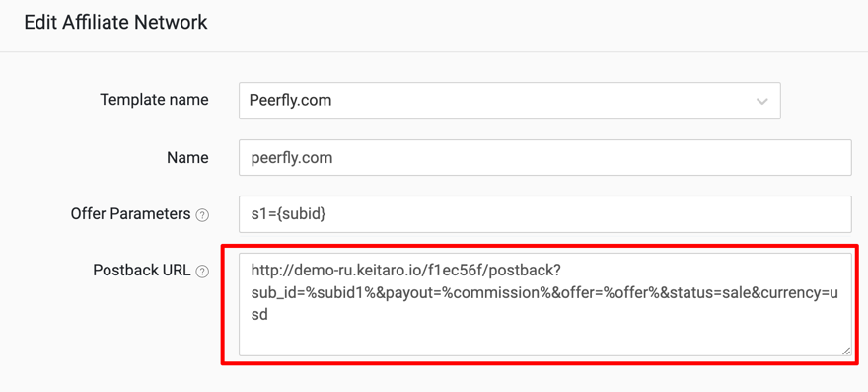Viewport: 868px width, 392px height.
Task: Click blank area at bottom of Postback textarea
Action: (544, 341)
